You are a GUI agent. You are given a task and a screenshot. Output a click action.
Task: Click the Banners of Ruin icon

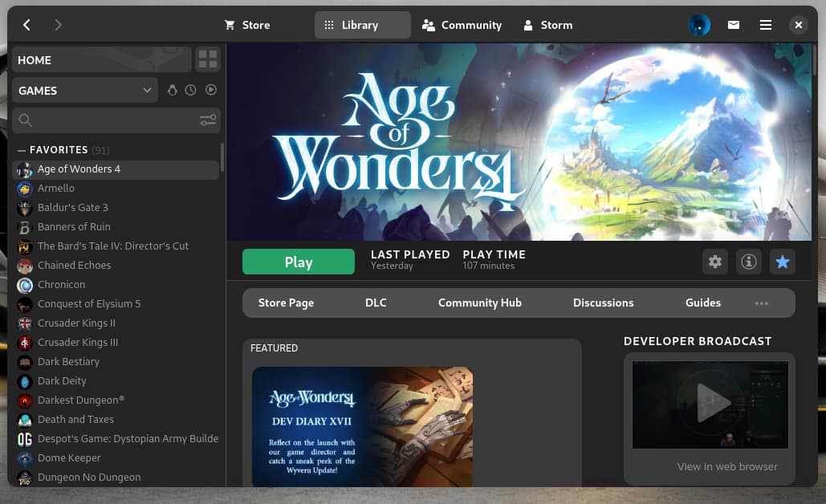tap(25, 227)
